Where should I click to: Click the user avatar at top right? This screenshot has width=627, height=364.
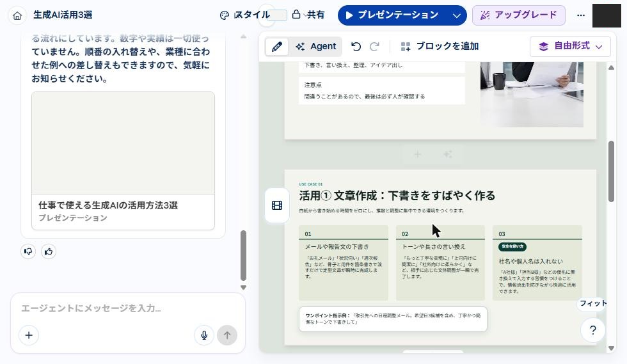click(607, 15)
